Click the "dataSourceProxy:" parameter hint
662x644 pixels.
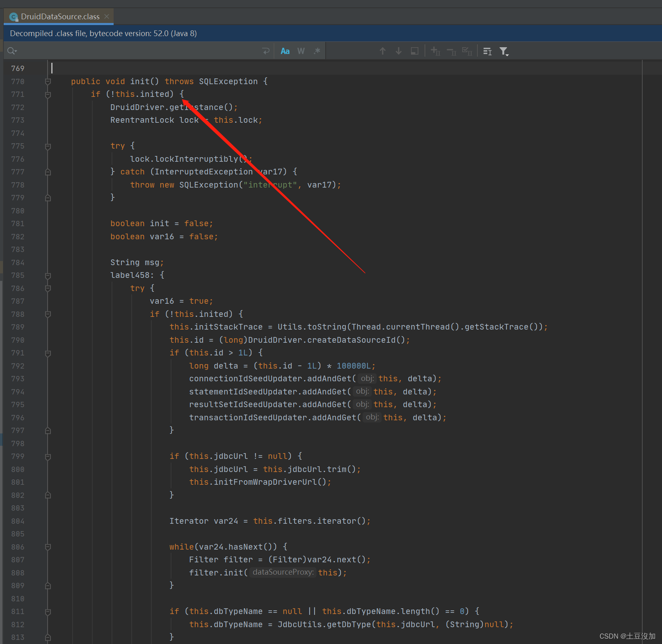pyautogui.click(x=283, y=572)
